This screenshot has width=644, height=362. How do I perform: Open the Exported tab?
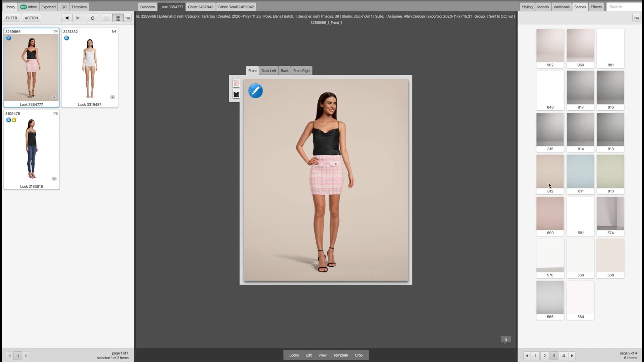click(49, 7)
